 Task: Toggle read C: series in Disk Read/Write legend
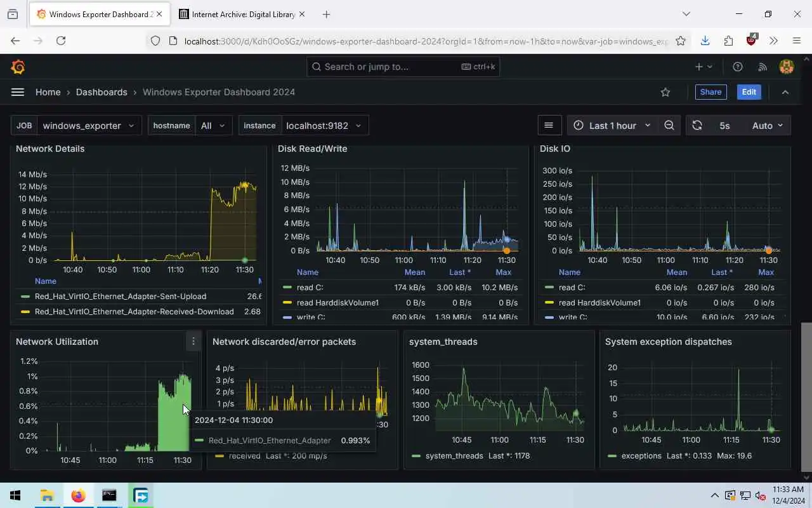[310, 288]
